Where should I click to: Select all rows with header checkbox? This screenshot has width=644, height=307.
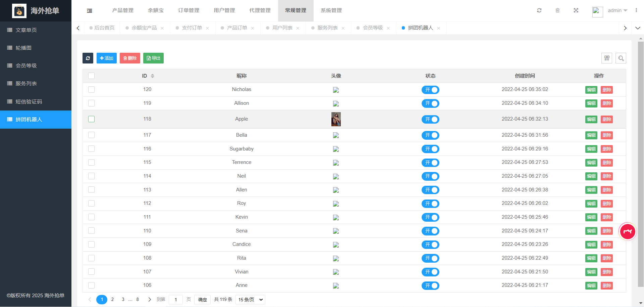click(91, 76)
